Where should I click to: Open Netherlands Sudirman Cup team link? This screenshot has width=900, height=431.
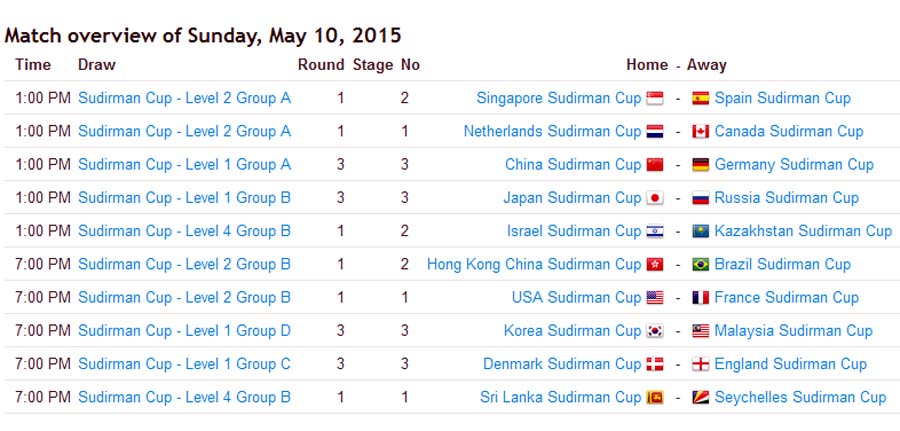click(x=552, y=131)
